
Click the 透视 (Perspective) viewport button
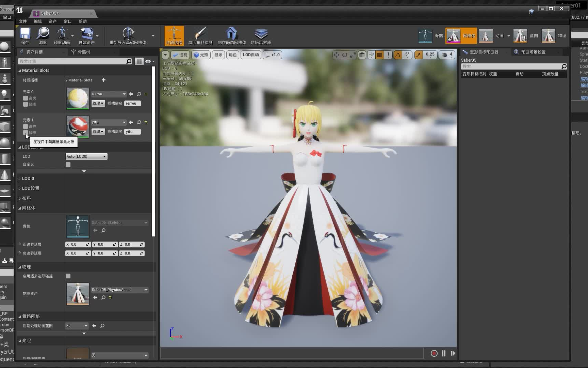pos(180,55)
